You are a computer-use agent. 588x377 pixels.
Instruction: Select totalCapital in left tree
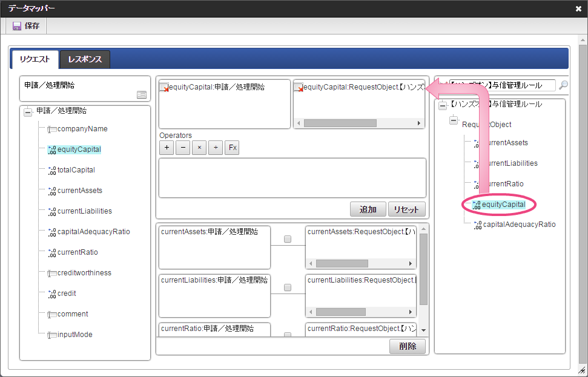76,170
